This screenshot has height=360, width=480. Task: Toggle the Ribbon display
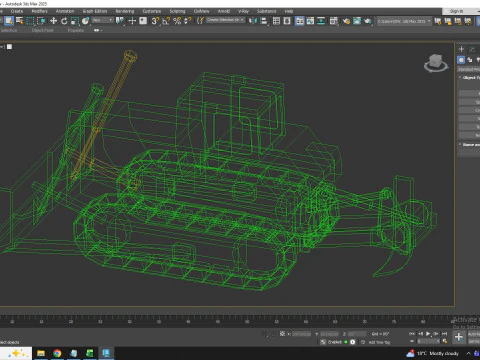pyautogui.click(x=300, y=21)
